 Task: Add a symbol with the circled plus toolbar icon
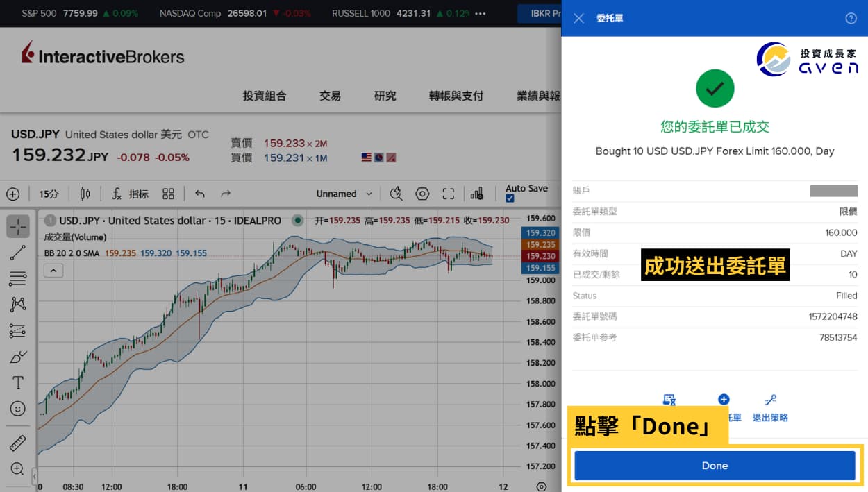pos(13,194)
